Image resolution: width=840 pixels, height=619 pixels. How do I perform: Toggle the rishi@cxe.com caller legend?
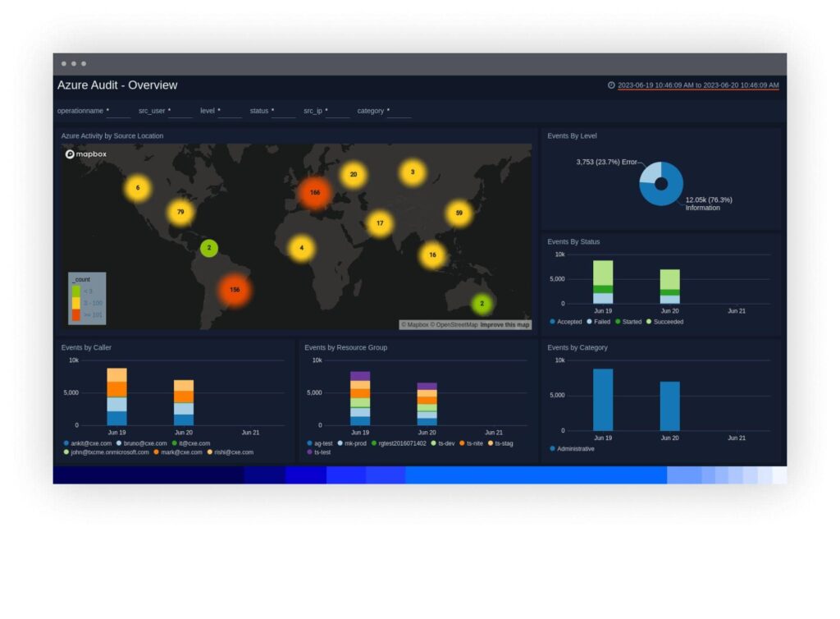click(x=231, y=452)
